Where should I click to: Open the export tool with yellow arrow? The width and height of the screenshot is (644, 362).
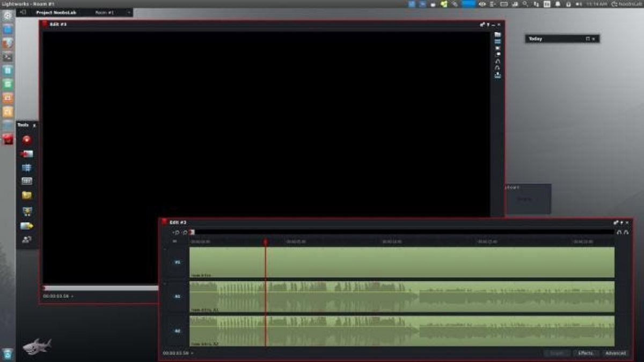tap(27, 226)
